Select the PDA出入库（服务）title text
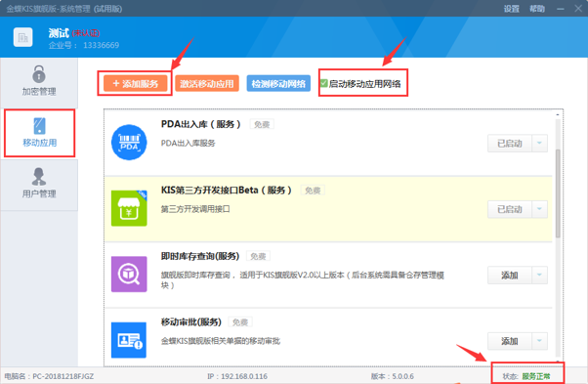Screen dimensions: 588x384 point(201,124)
